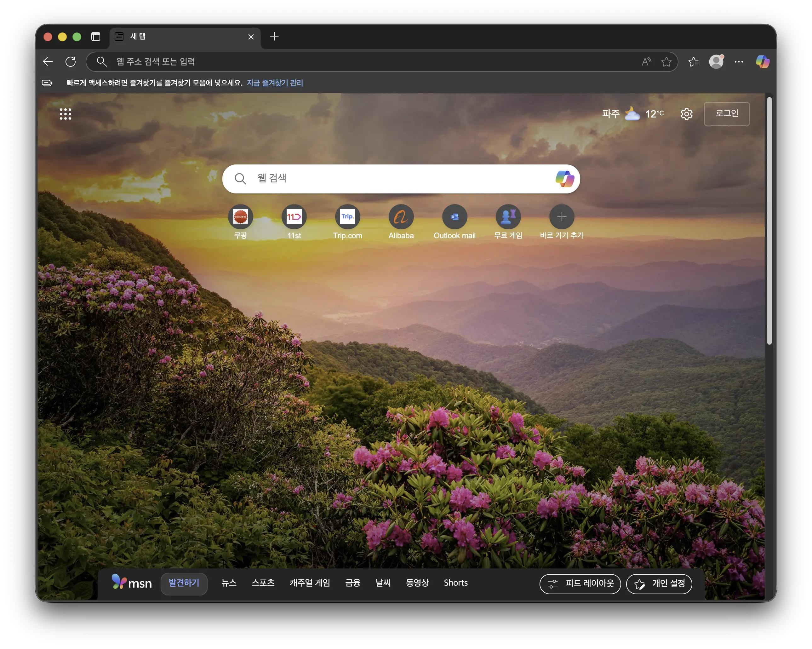This screenshot has width=812, height=649.
Task: Switch to the 뉴스 feed tab
Action: (x=229, y=583)
